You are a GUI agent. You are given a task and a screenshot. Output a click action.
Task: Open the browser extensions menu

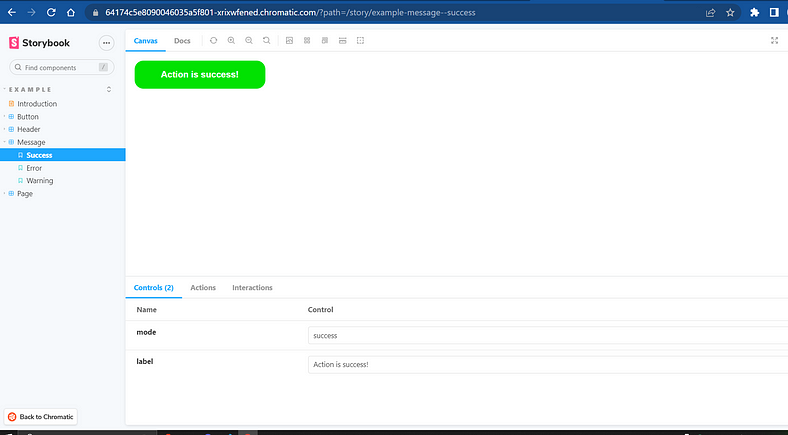tap(754, 13)
